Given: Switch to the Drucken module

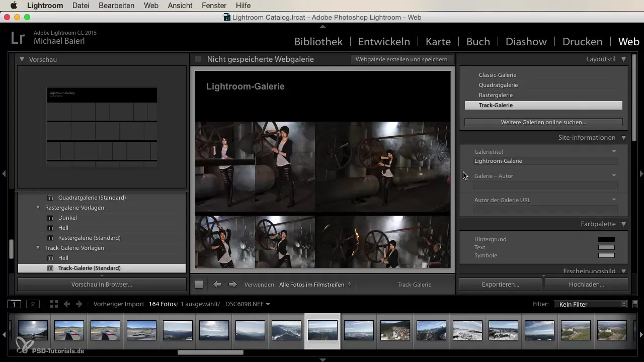Looking at the screenshot, I should click(582, 42).
